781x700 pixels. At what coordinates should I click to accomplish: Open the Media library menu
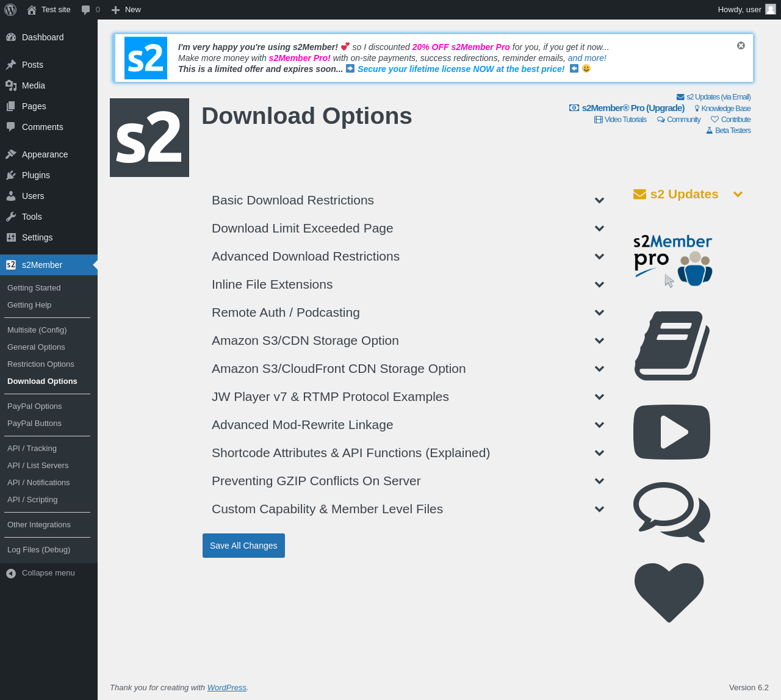pos(49,85)
